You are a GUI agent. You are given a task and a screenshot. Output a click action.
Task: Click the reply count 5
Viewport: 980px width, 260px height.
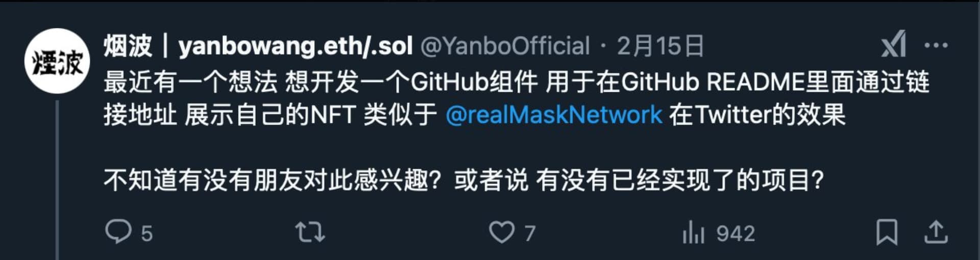click(x=146, y=233)
